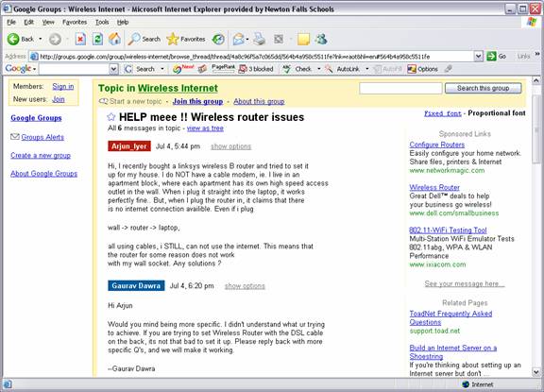544x392 pixels.
Task: Open the Configure Routers sponsored link
Action: pyautogui.click(x=436, y=145)
